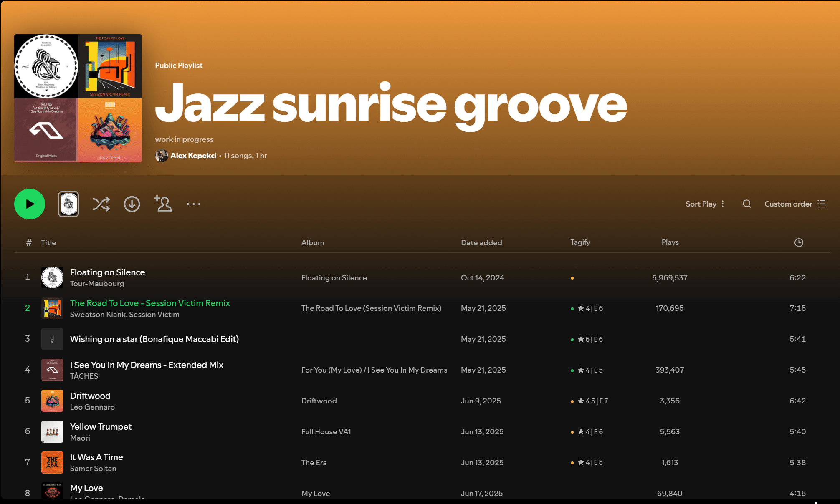Viewport: 840px width, 504px height.
Task: Edit the 'work in progress' description
Action: tap(184, 139)
